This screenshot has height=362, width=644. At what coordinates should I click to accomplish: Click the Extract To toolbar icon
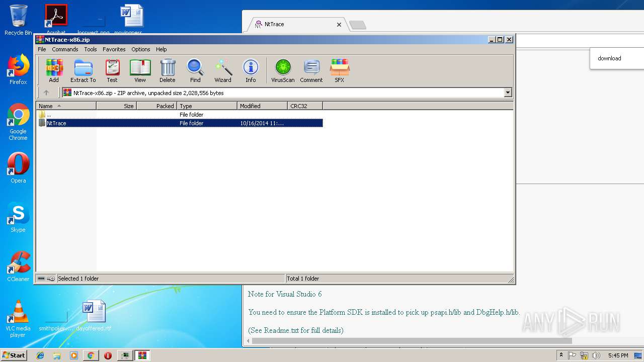pyautogui.click(x=83, y=70)
